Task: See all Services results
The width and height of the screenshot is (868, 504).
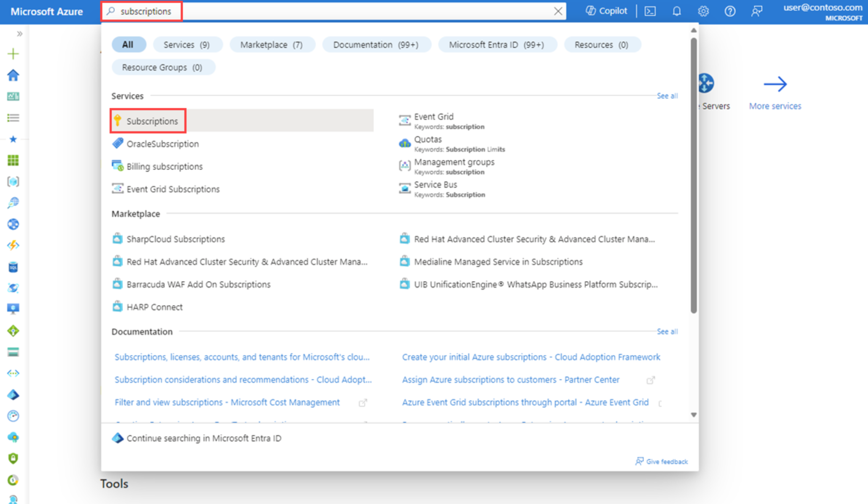Action: coord(667,96)
